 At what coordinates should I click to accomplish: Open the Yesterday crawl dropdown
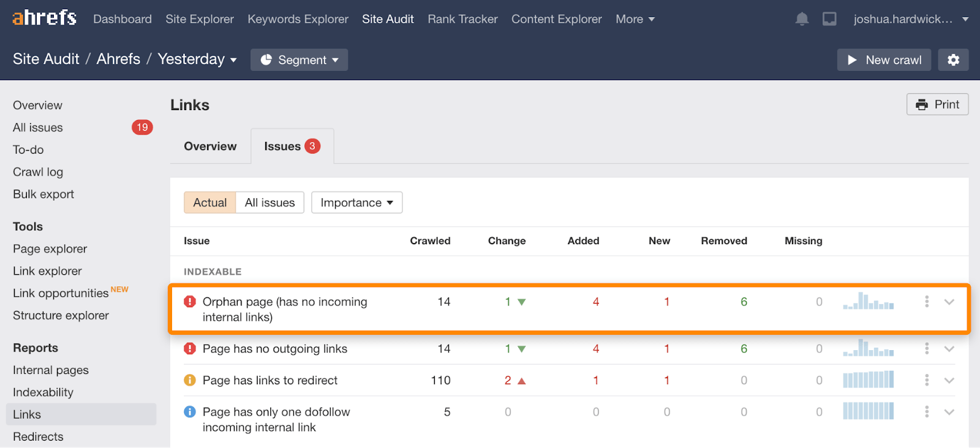coord(197,59)
